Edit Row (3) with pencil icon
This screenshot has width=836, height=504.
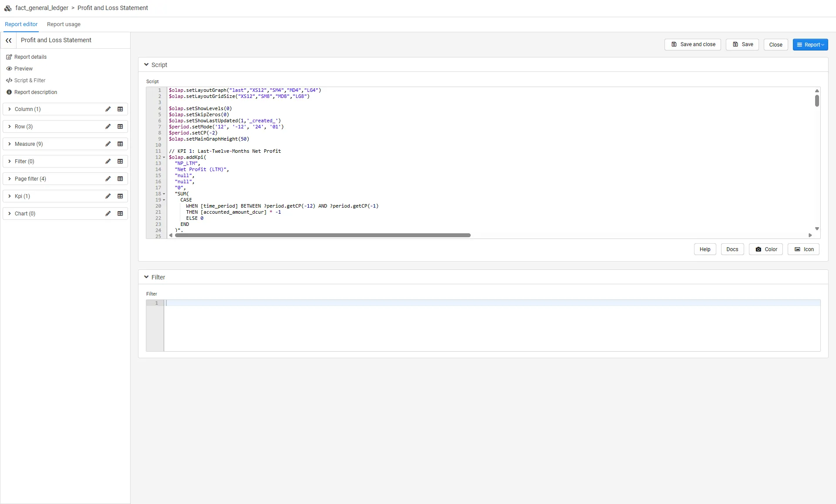point(108,127)
